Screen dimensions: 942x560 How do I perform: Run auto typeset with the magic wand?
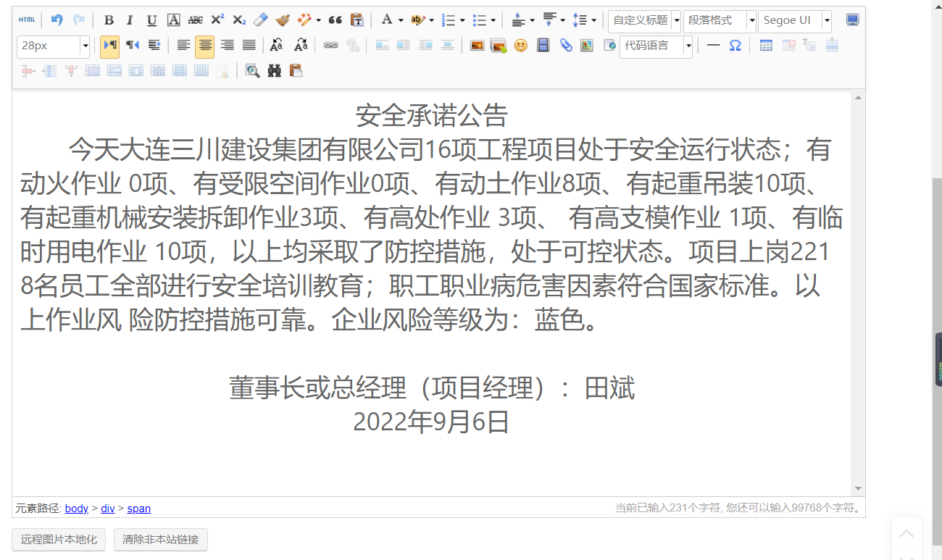305,20
